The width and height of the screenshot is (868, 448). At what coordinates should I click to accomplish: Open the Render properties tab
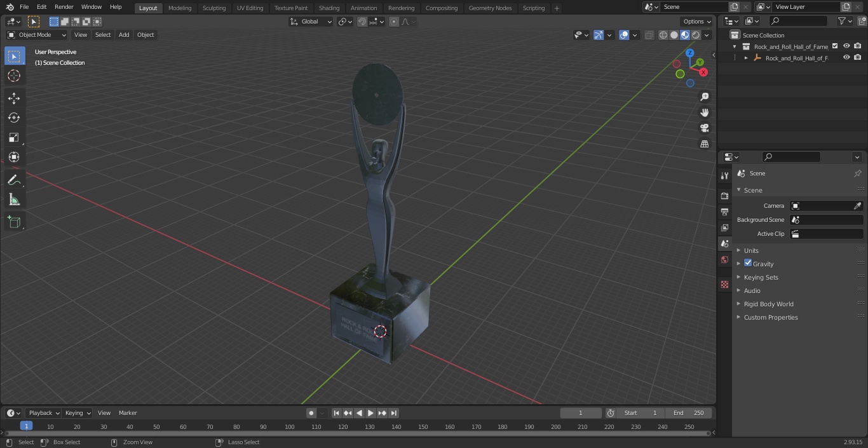tap(724, 196)
